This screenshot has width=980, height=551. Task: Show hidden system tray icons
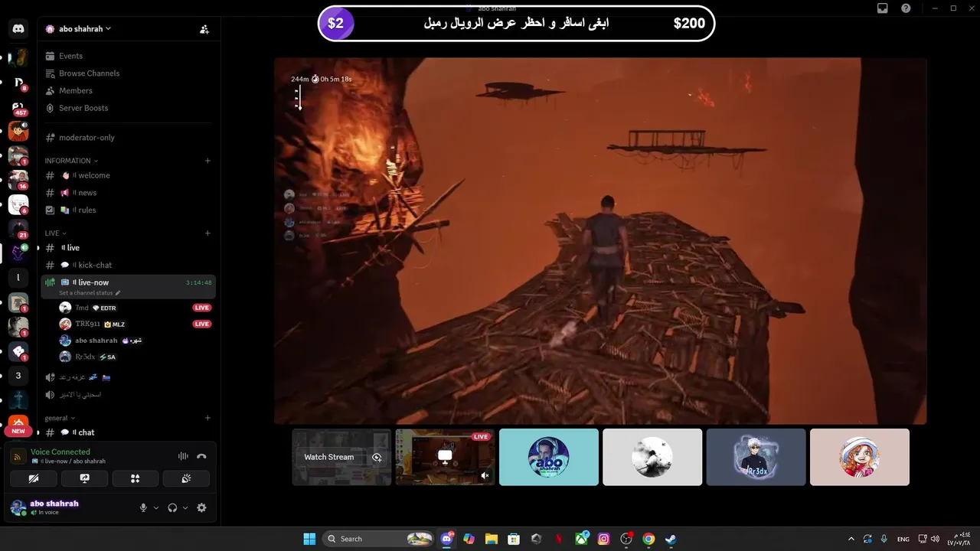point(851,539)
